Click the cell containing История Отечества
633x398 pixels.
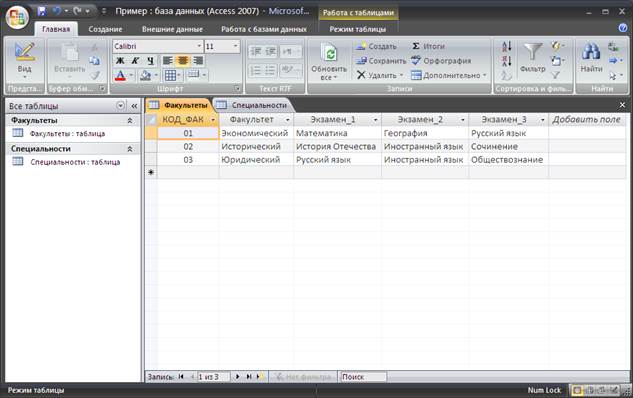pos(337,146)
